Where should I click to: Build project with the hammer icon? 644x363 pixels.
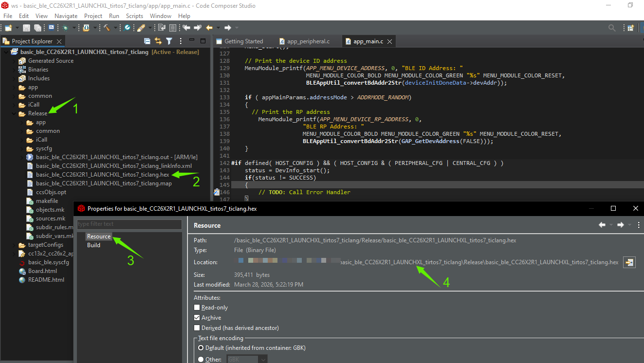click(x=107, y=28)
